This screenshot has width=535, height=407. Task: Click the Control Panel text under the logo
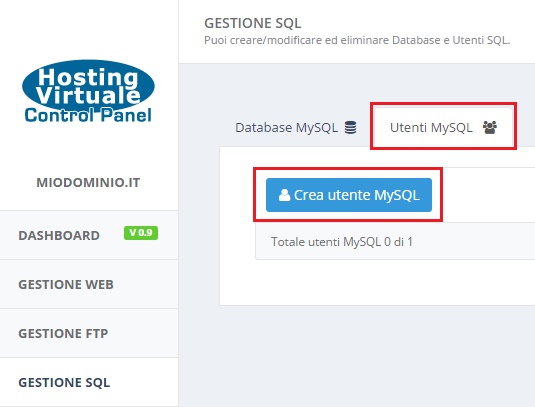click(x=88, y=115)
